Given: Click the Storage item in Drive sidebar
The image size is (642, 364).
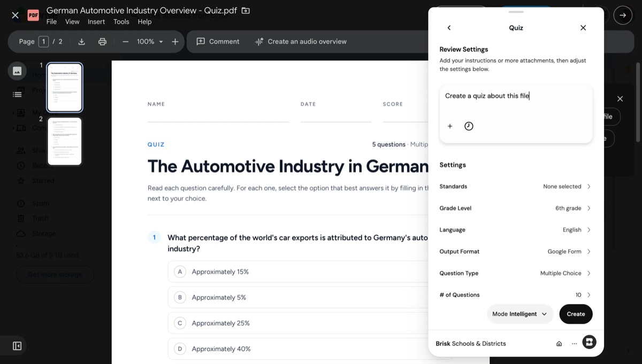Looking at the screenshot, I should pos(43,234).
